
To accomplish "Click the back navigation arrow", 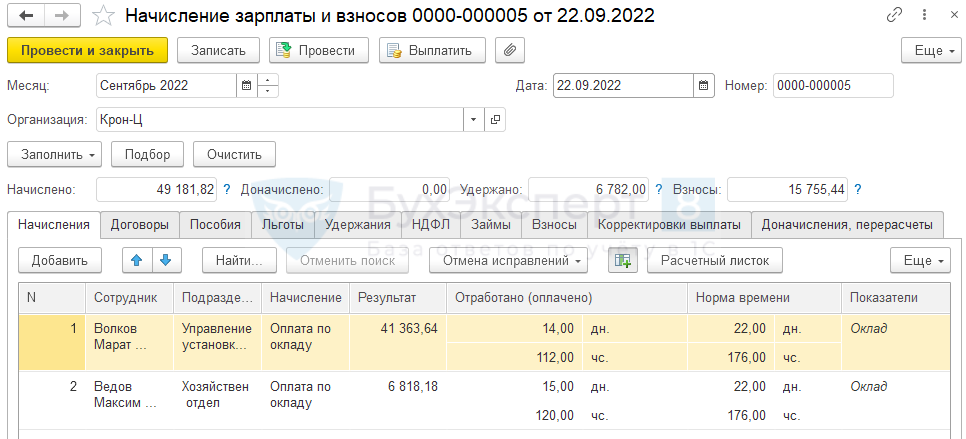I will tap(26, 16).
